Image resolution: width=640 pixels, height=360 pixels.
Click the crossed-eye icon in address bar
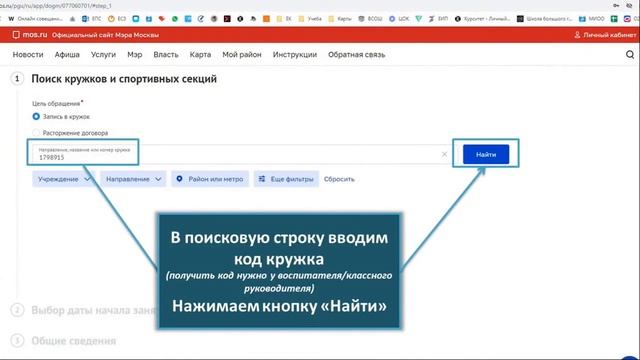[629, 5]
